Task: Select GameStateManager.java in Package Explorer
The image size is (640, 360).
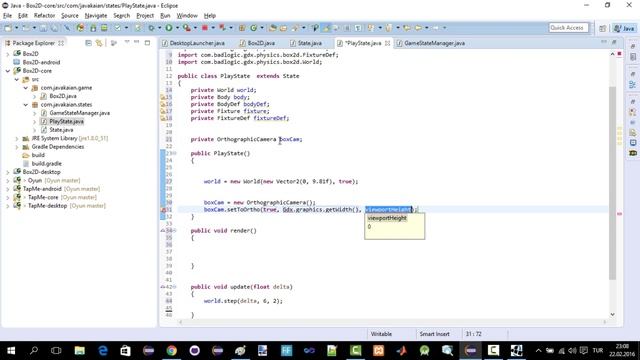Action: tap(79, 113)
